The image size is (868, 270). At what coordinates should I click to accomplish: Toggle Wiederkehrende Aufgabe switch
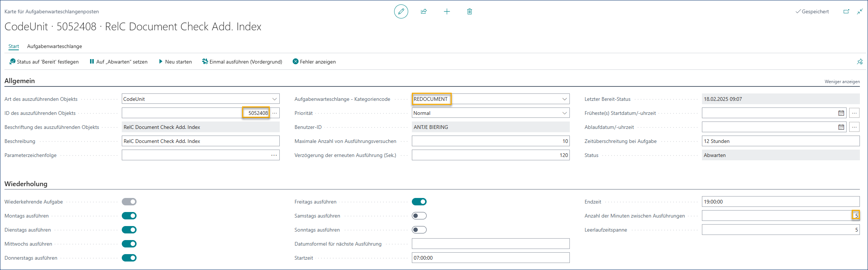click(x=129, y=202)
